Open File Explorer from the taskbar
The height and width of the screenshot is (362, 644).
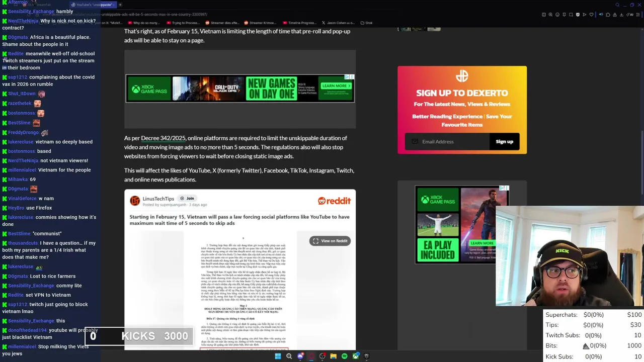tap(334, 356)
